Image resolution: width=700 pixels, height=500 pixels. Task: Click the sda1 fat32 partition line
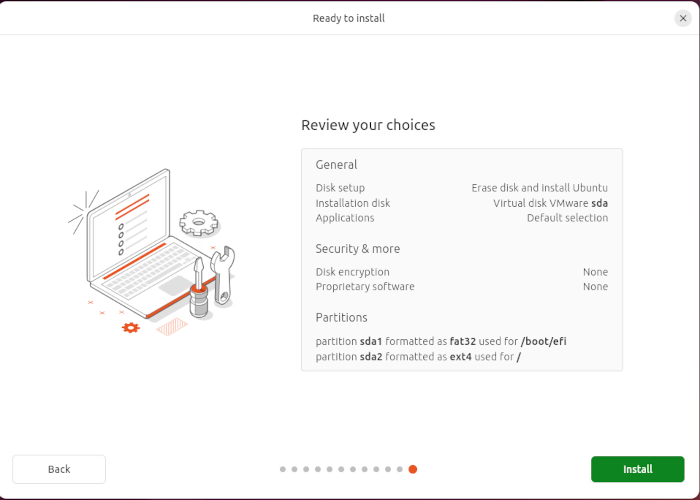coord(441,342)
